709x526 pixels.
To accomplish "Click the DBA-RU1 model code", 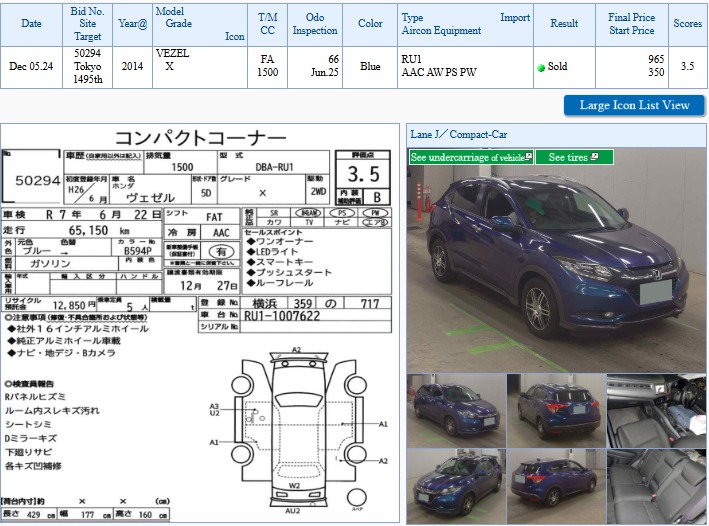I will [x=274, y=167].
